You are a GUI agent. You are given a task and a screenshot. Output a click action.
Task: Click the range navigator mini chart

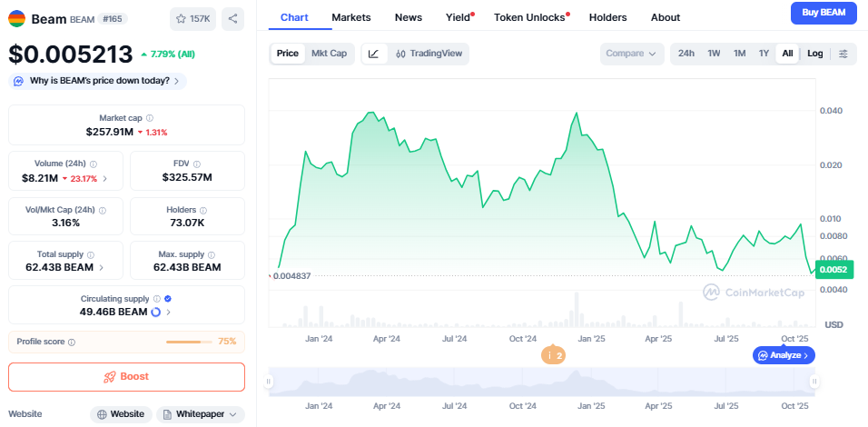click(541, 381)
